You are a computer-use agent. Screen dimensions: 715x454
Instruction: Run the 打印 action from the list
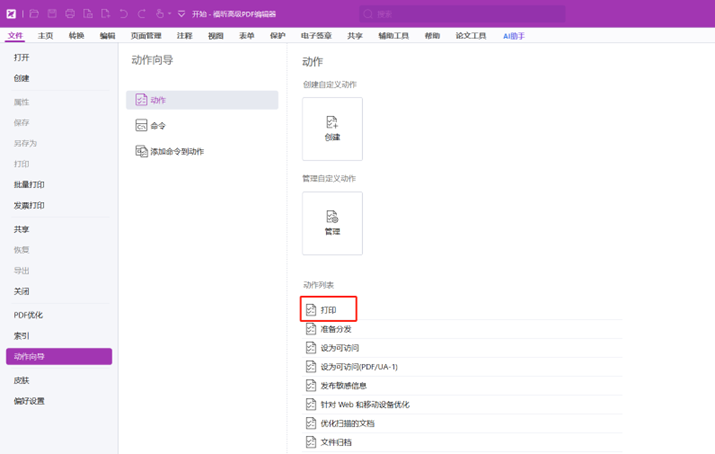pyautogui.click(x=328, y=310)
